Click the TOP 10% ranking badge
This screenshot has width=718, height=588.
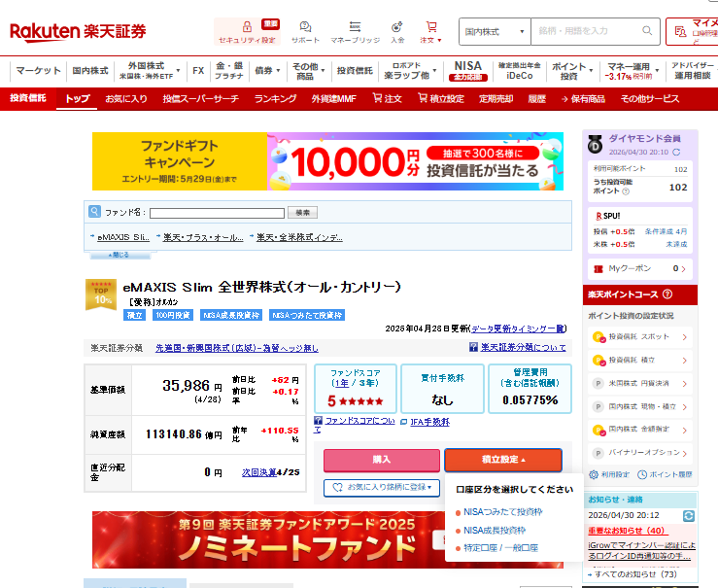(x=101, y=294)
